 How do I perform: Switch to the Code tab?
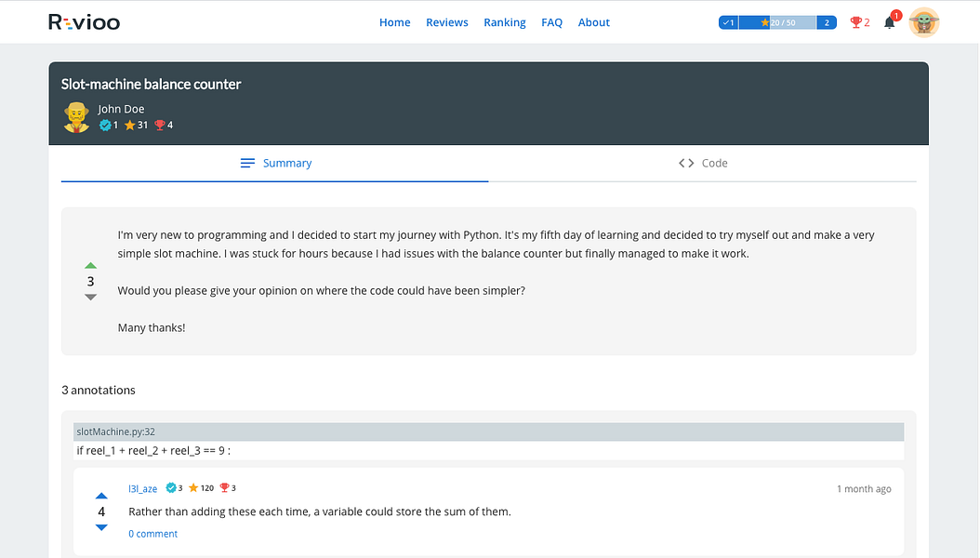[x=703, y=163]
